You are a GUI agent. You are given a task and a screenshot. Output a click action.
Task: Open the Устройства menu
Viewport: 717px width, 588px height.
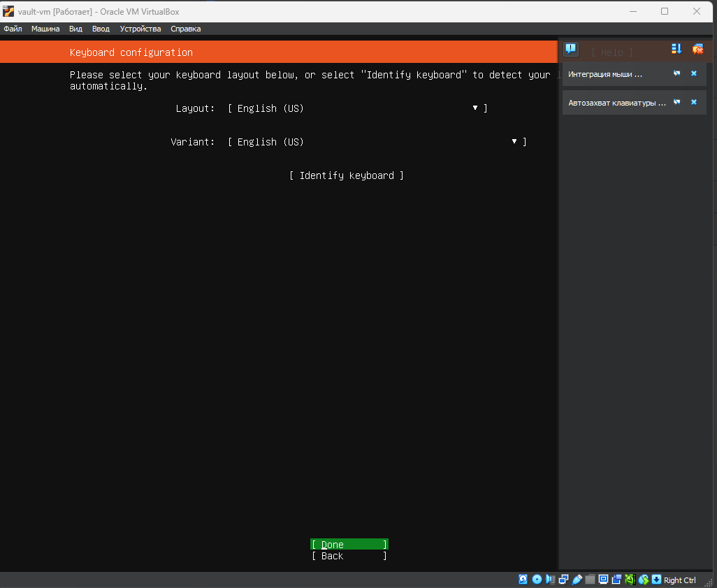coord(140,29)
